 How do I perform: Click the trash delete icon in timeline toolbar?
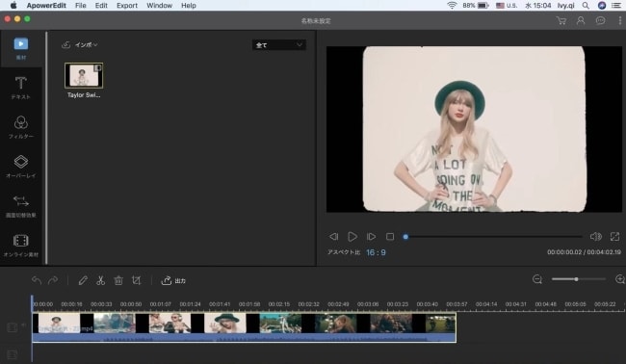click(118, 280)
